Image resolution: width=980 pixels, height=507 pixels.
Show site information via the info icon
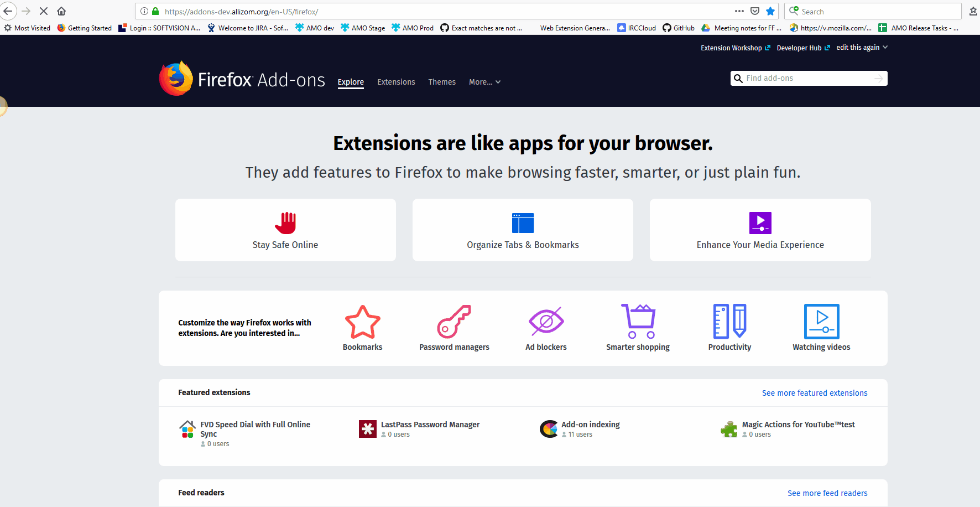click(144, 11)
